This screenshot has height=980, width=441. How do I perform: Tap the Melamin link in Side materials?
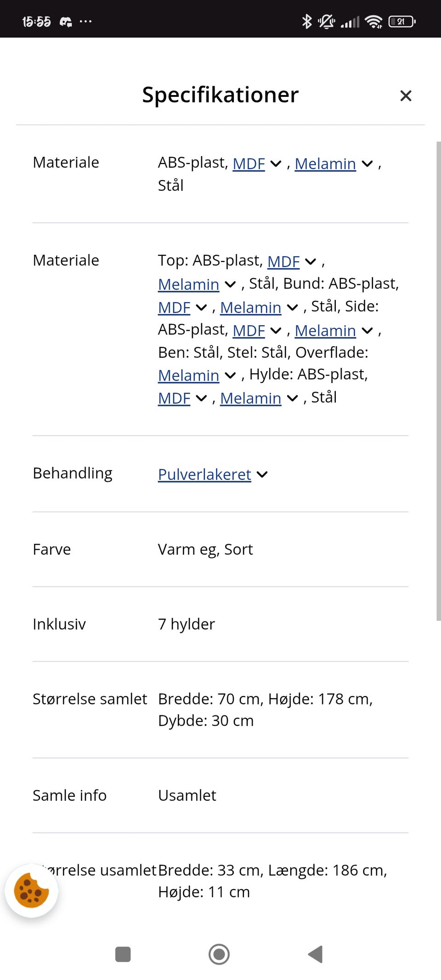325,330
